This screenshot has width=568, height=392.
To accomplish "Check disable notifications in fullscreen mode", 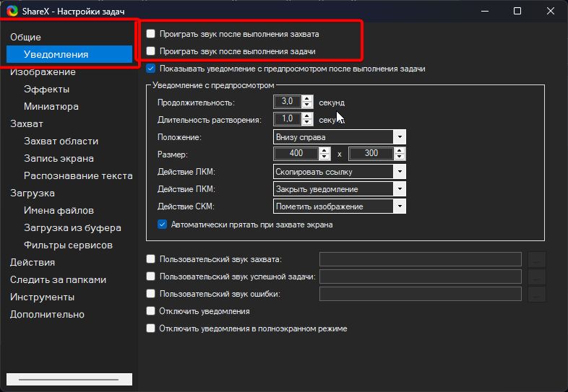I will point(151,328).
